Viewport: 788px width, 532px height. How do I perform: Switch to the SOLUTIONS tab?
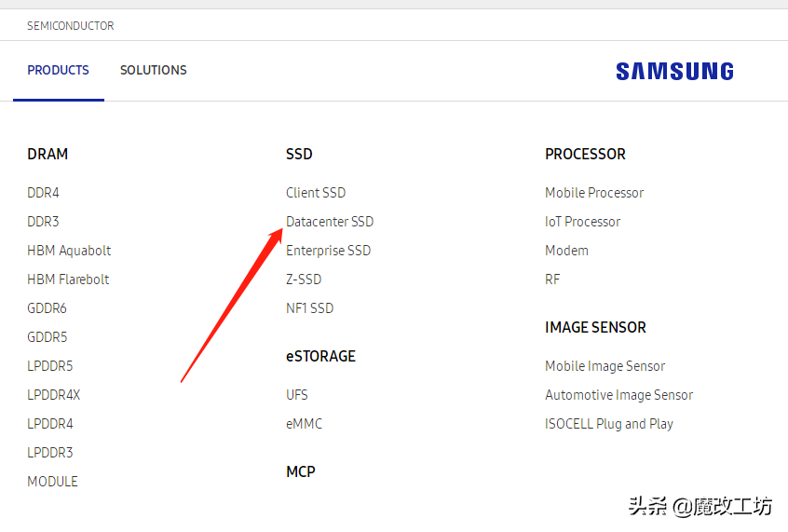click(153, 70)
